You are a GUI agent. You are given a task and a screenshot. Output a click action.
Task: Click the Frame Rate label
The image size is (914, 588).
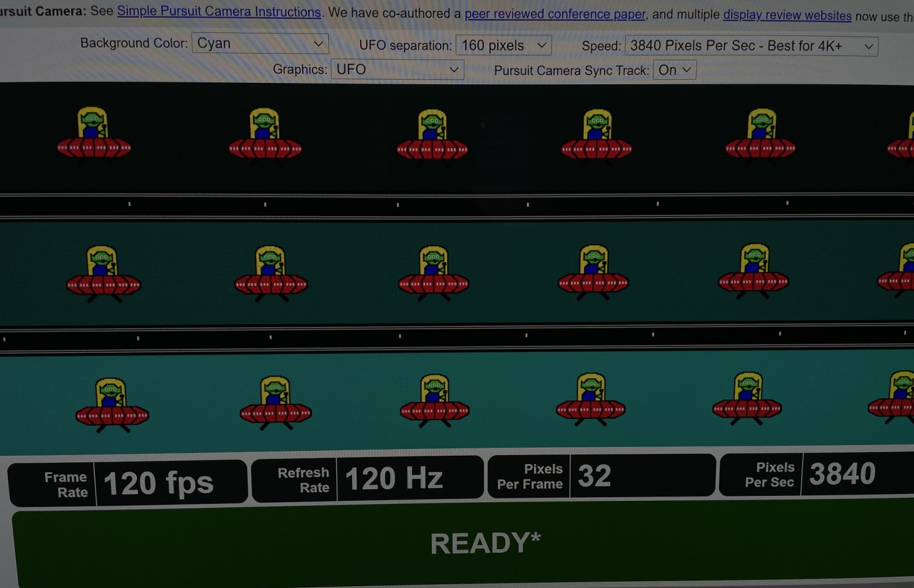pyautogui.click(x=66, y=485)
